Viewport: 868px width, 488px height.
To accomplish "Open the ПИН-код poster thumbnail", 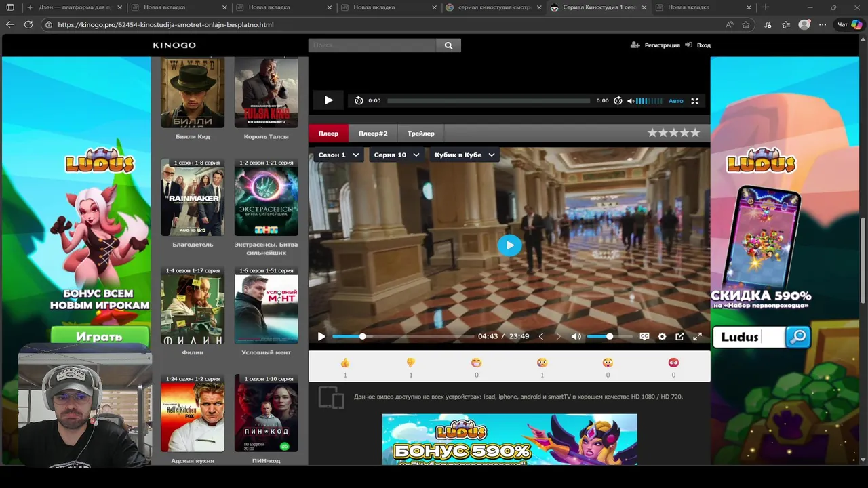I will 267,413.
